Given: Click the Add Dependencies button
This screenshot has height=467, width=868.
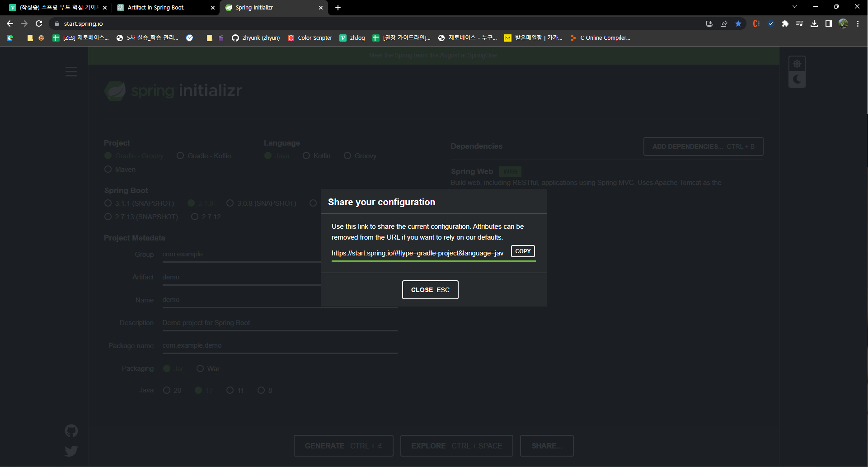Looking at the screenshot, I should point(703,146).
